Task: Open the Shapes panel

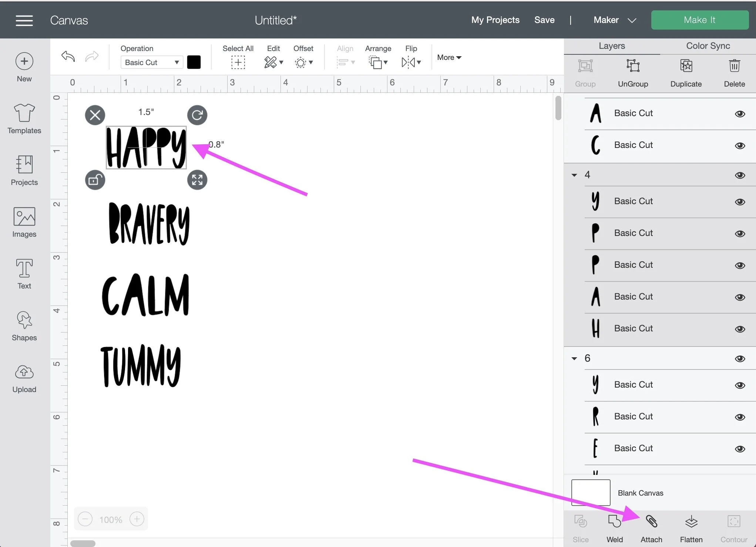Action: pos(24,325)
